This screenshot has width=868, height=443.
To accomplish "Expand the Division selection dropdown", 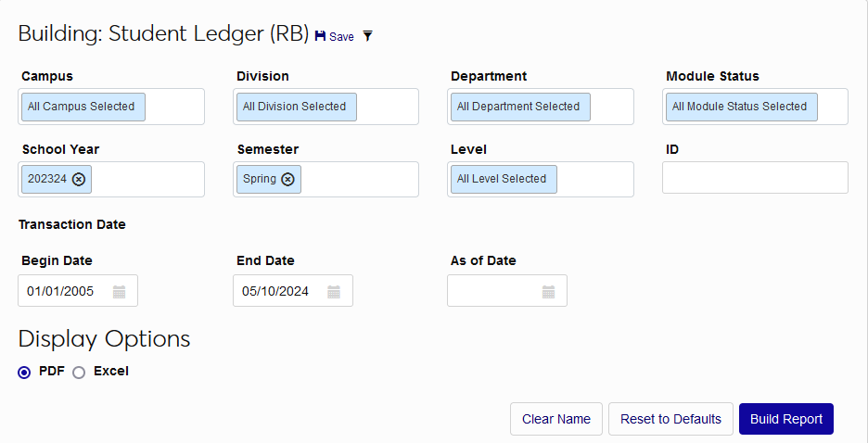I will (325, 107).
